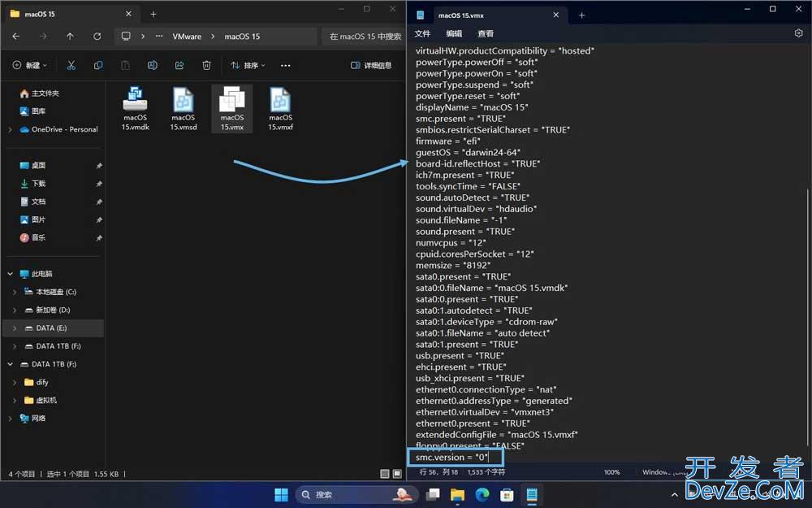Click the zoom level 100% in Notepad status bar
Viewport: 812px width, 508px height.
611,472
